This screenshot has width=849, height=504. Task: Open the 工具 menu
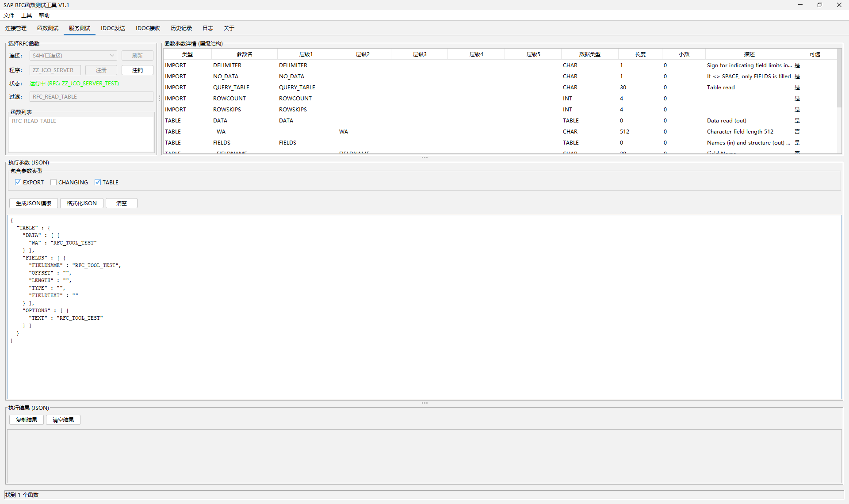pos(27,15)
